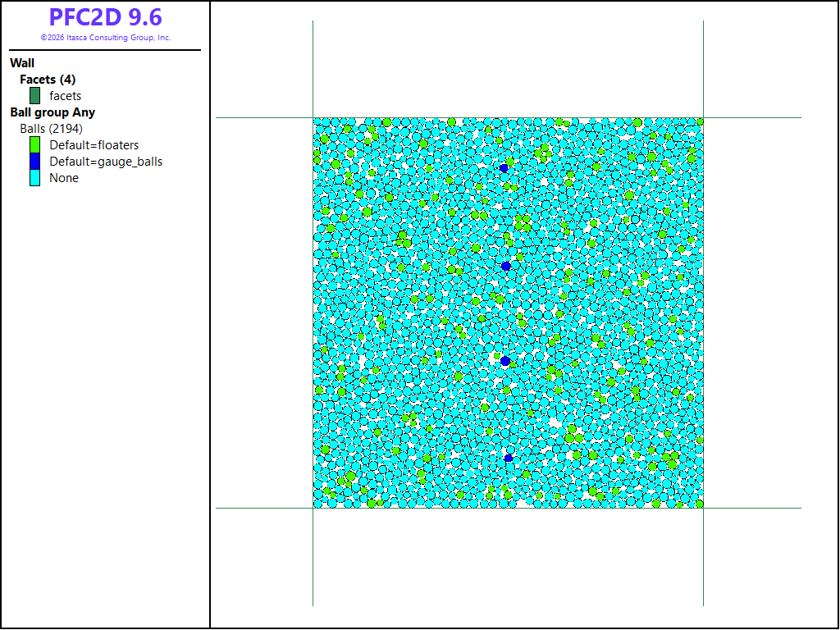
Task: Select the Ball group Any heading
Action: (x=52, y=112)
